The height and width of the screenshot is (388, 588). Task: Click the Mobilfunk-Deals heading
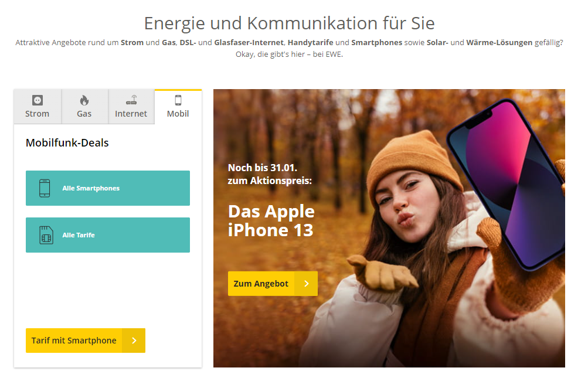(x=67, y=143)
